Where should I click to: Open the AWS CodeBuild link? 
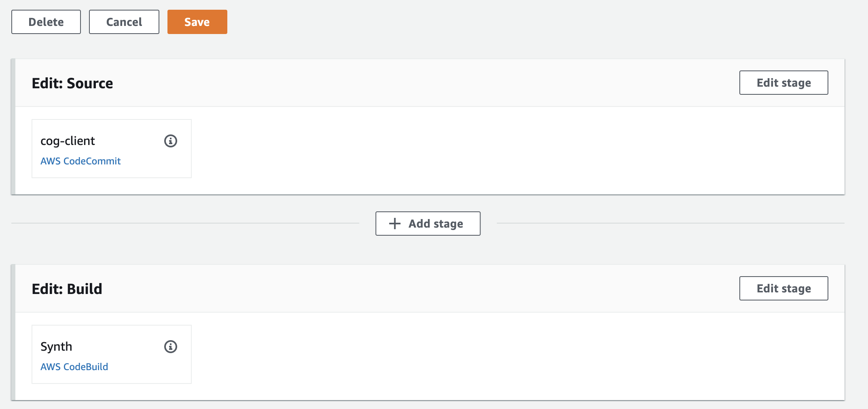pos(74,367)
